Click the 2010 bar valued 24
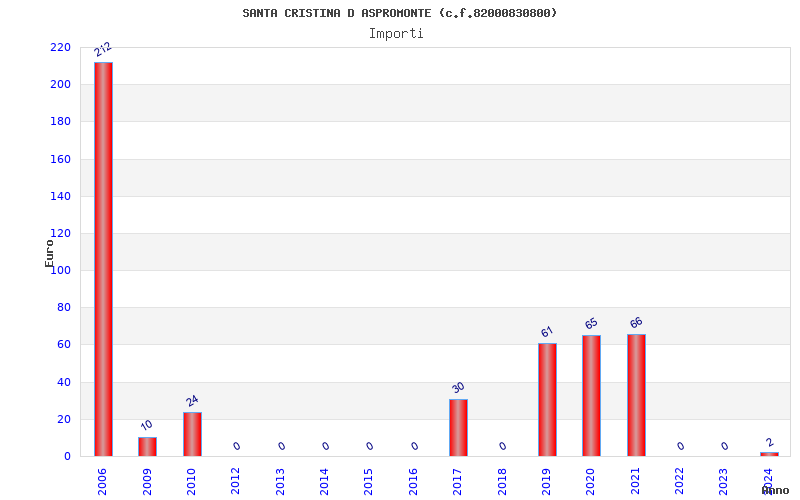The width and height of the screenshot is (800, 500). click(192, 434)
